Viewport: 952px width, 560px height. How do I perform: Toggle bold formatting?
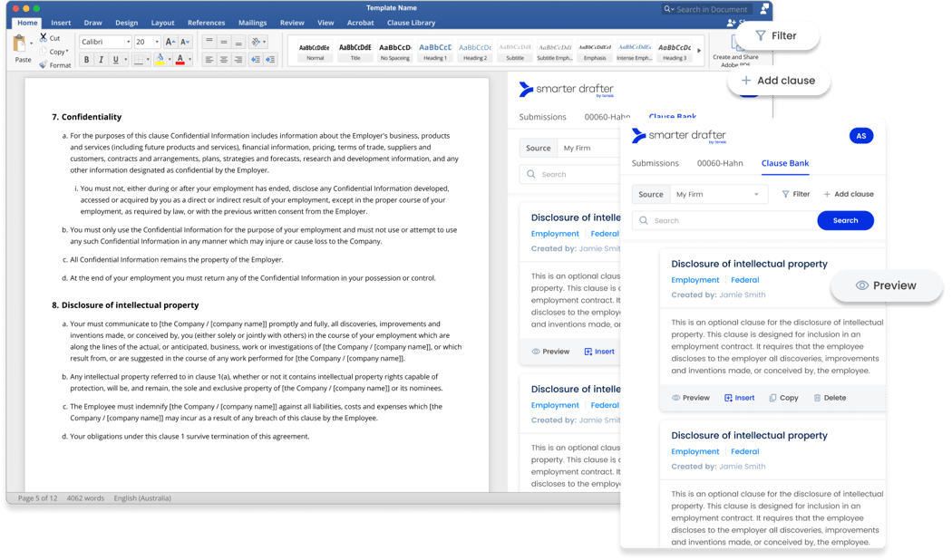(x=86, y=59)
